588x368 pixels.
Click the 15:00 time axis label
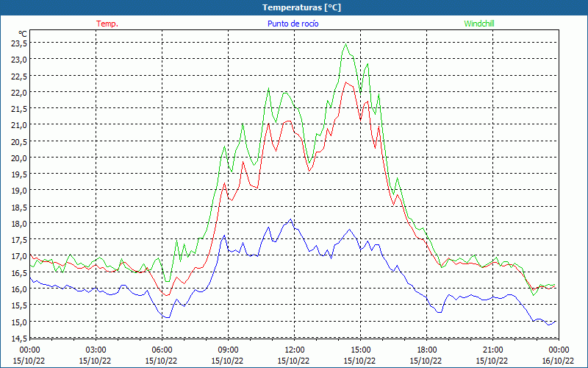coord(360,350)
